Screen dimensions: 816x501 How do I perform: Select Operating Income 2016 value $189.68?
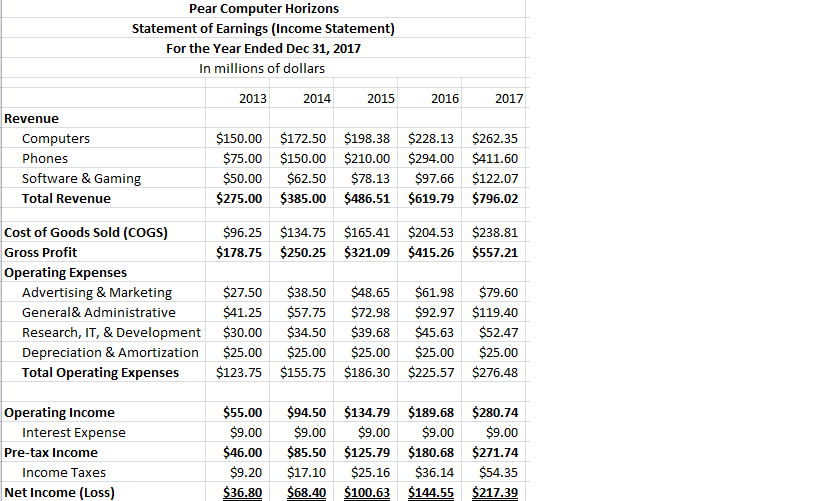pos(431,413)
